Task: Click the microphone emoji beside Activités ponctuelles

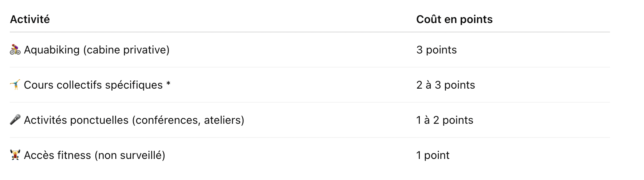Action: coord(15,120)
